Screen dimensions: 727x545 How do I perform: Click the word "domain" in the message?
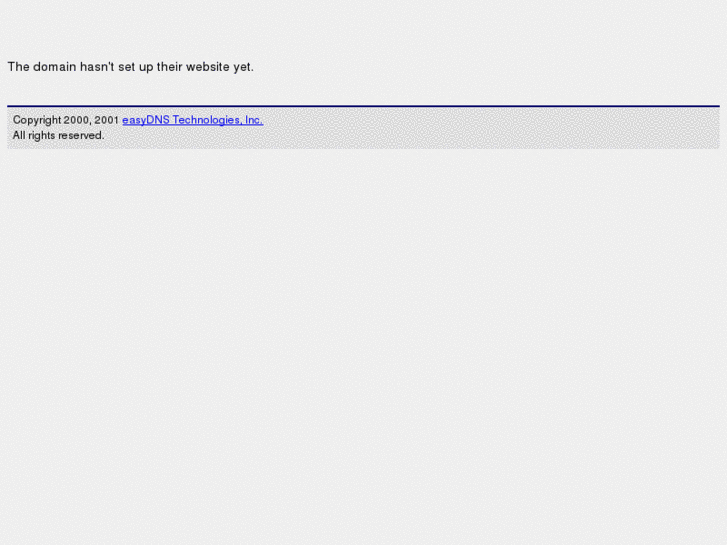pyautogui.click(x=55, y=67)
